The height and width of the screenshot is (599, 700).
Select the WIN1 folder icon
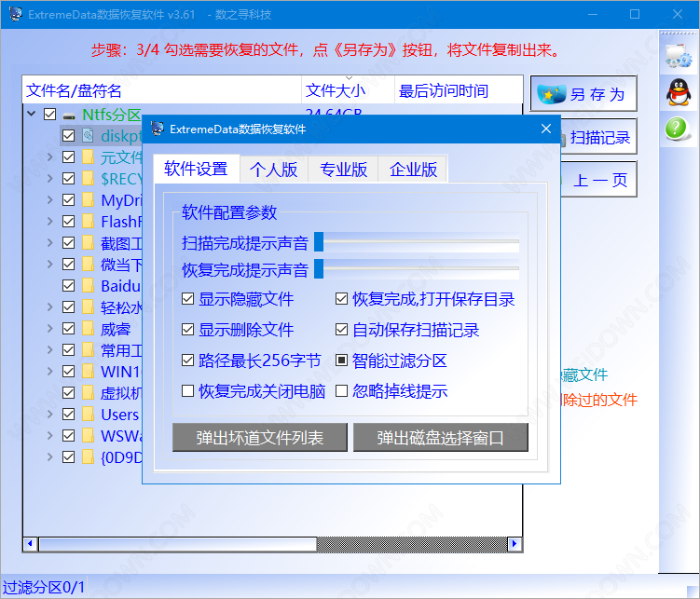(x=88, y=372)
